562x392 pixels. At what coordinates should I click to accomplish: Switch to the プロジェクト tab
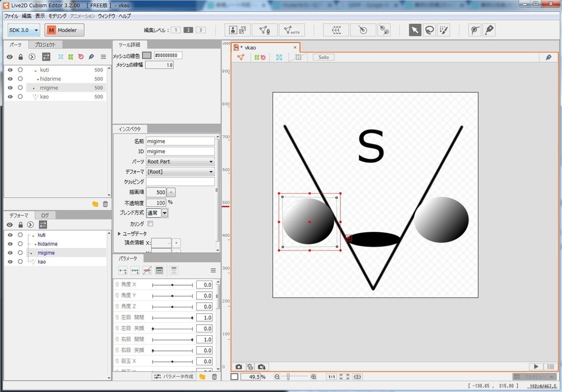45,45
